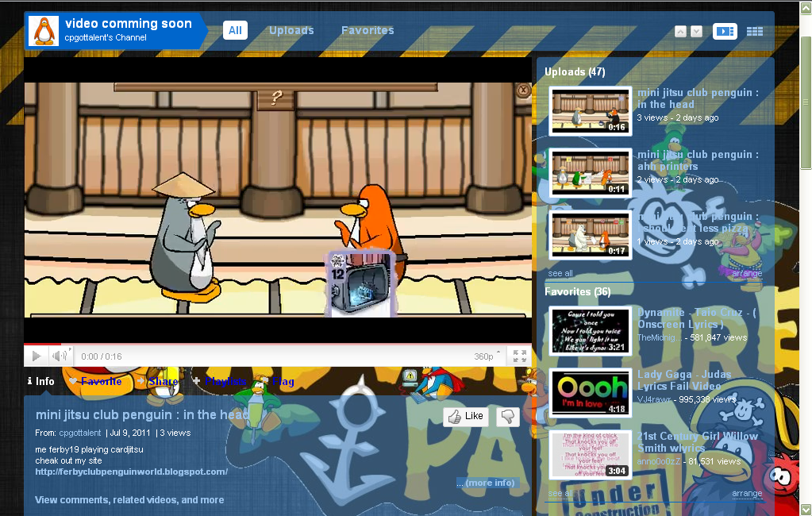Click the 'Uploads (47)' heading

click(575, 72)
